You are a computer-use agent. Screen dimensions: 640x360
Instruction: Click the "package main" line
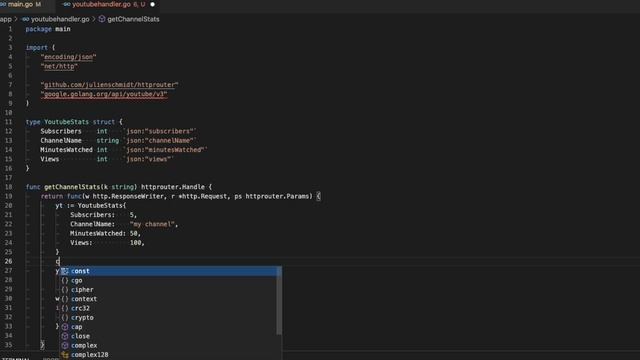(x=48, y=29)
